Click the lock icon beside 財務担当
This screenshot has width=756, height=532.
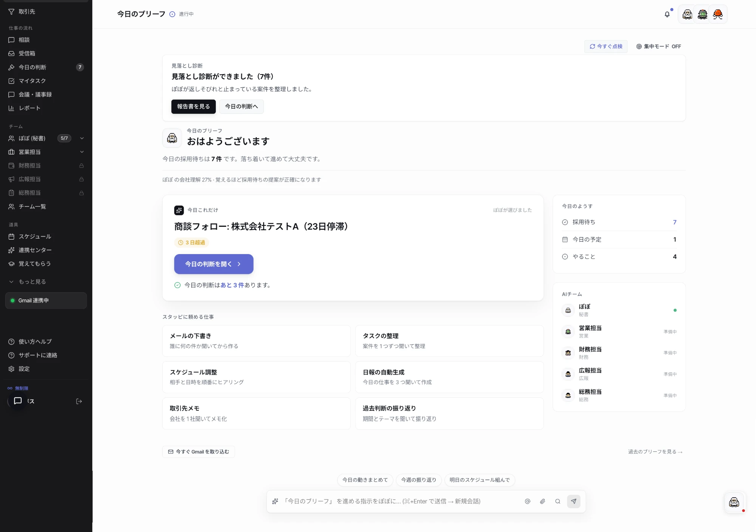click(81, 166)
